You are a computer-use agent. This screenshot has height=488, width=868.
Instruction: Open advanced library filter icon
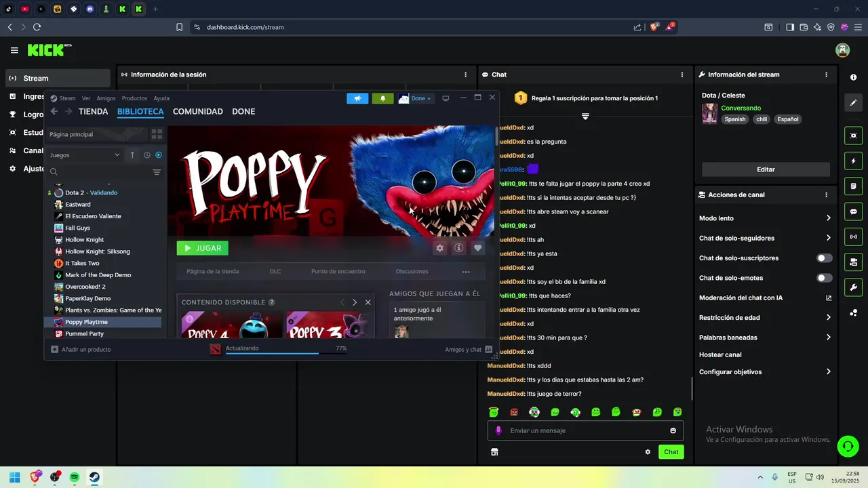pyautogui.click(x=157, y=172)
